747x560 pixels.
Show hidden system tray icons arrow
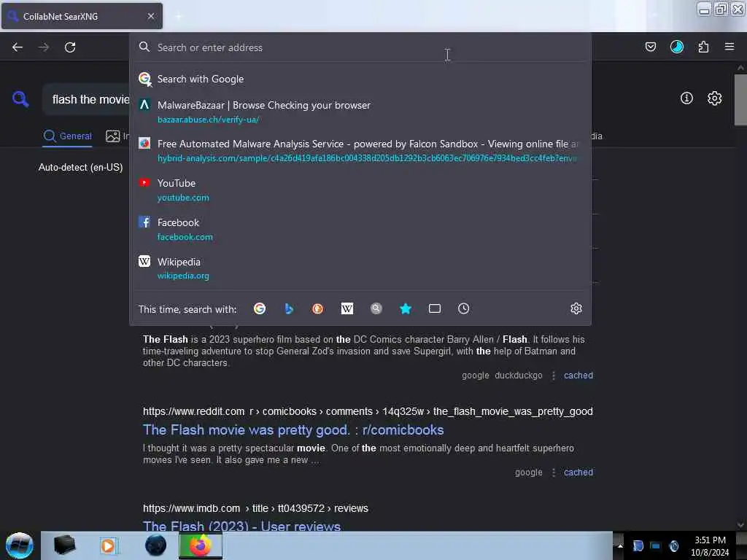coord(620,545)
